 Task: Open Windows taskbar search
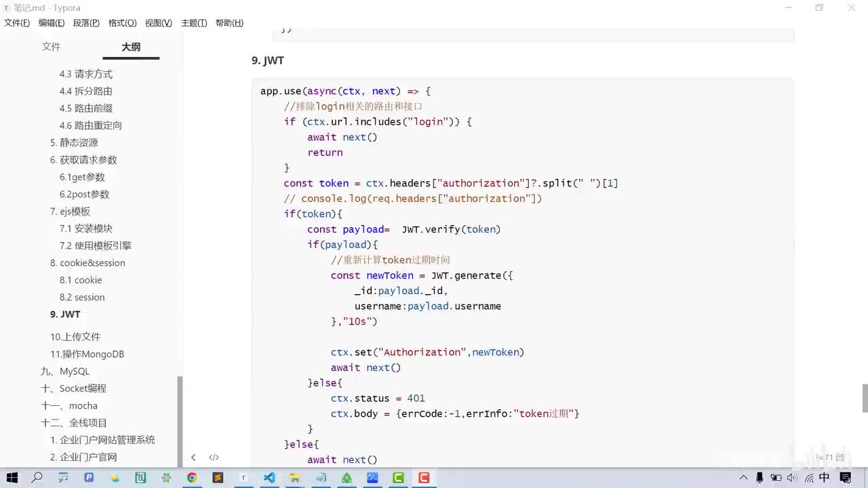(37, 478)
